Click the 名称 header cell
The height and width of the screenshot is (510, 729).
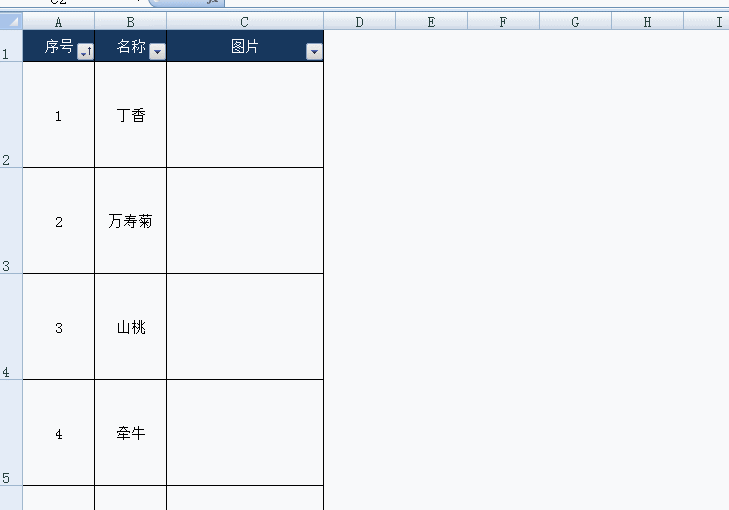(131, 46)
